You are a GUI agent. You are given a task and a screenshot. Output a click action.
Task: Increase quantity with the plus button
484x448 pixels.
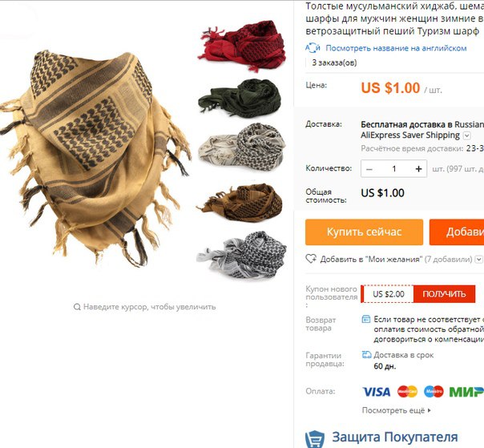(x=418, y=168)
